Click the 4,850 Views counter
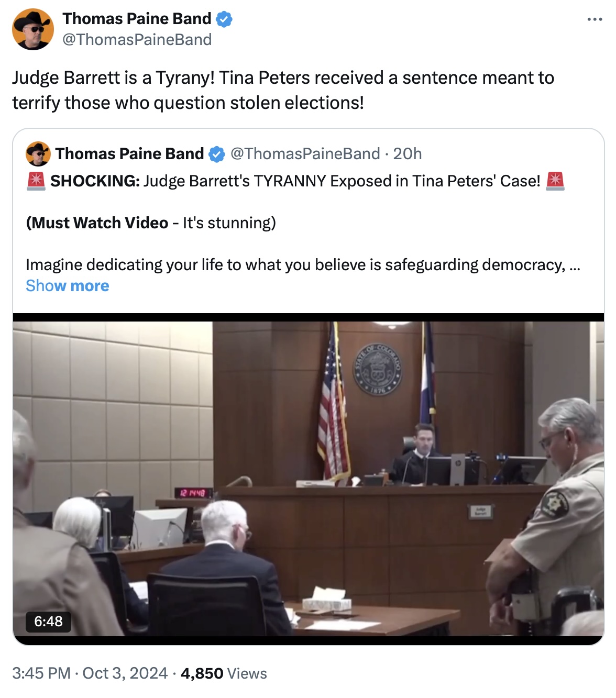 click(x=224, y=673)
